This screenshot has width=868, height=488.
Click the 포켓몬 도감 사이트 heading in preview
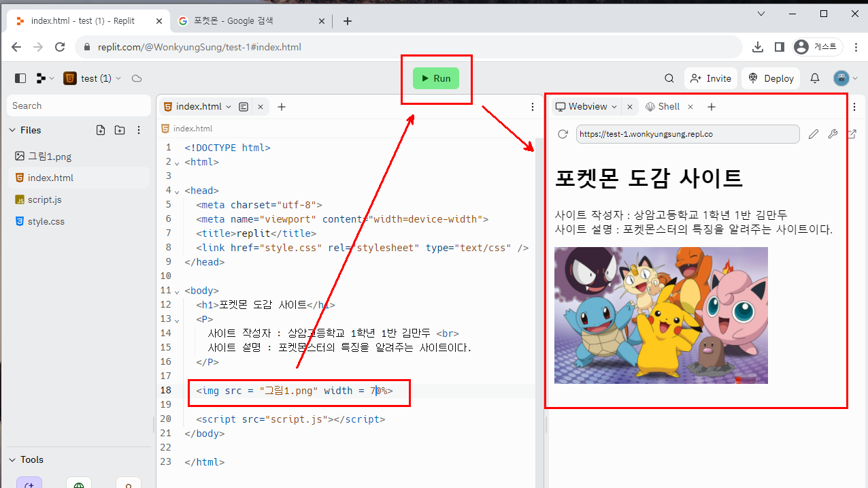click(x=649, y=178)
